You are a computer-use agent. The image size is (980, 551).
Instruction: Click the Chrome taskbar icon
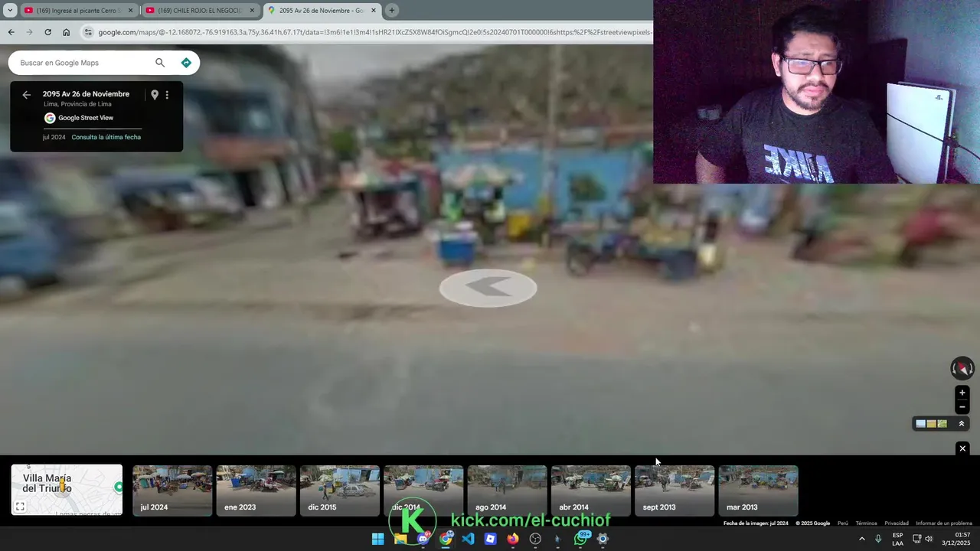(446, 539)
